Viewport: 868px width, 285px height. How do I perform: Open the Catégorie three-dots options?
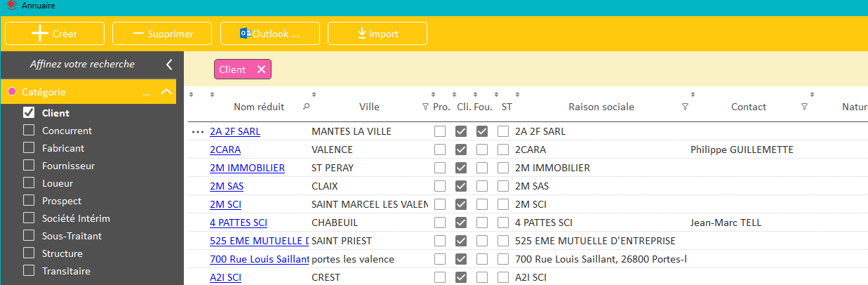(147, 93)
